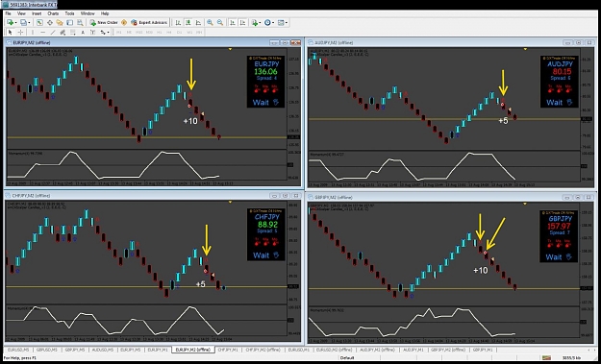Viewport: 601px width, 364px height.
Task: Switch chart to candlesticks
Action: [x=188, y=23]
